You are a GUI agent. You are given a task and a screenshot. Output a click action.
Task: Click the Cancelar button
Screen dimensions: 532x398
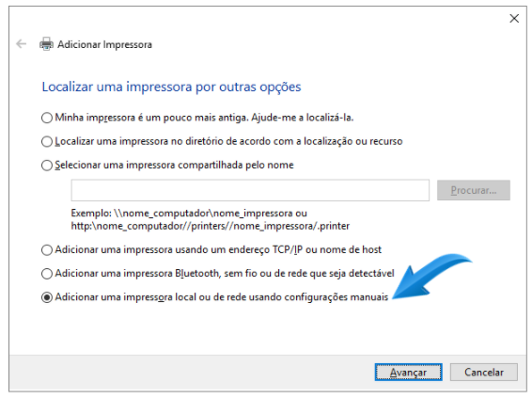pos(484,373)
